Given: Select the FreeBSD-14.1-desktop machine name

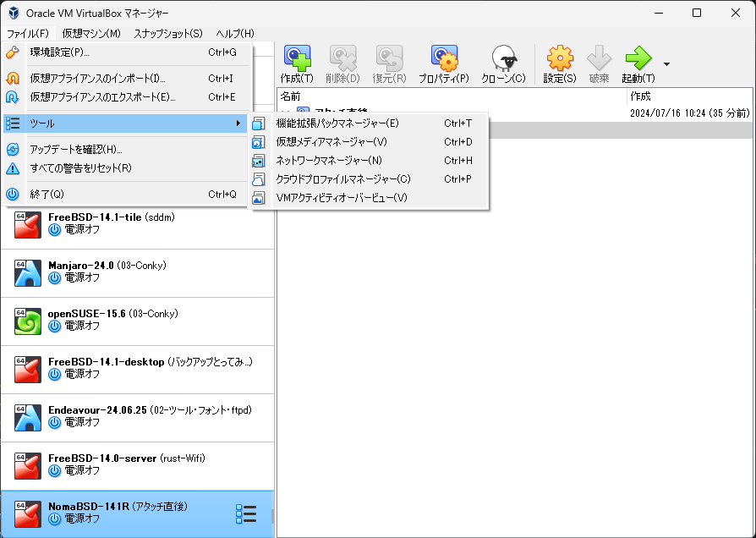Looking at the screenshot, I should [x=106, y=362].
